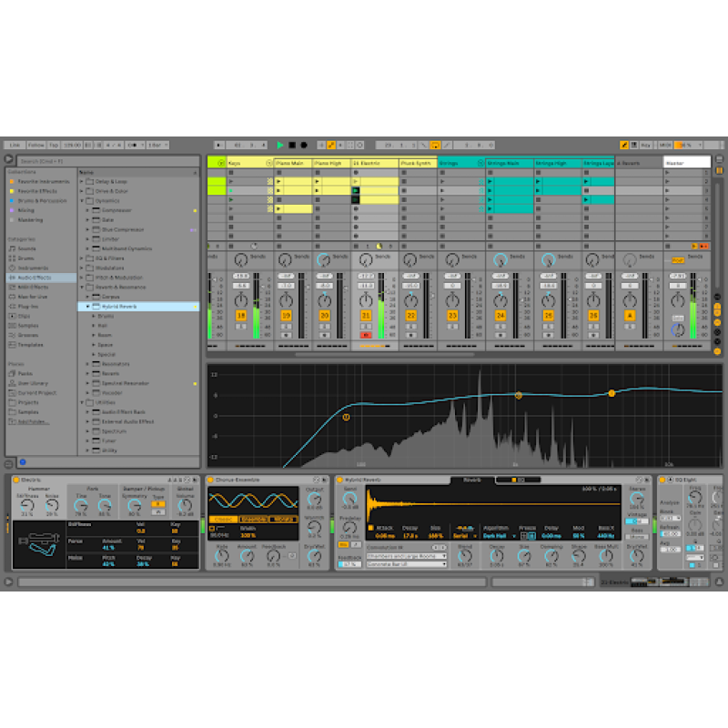Select Audio Effects in browser categories

tap(35, 277)
